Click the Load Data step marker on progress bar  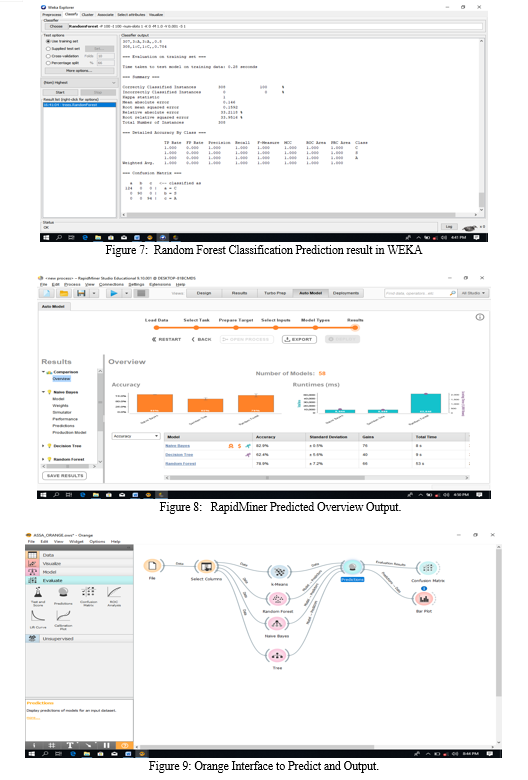[156, 328]
